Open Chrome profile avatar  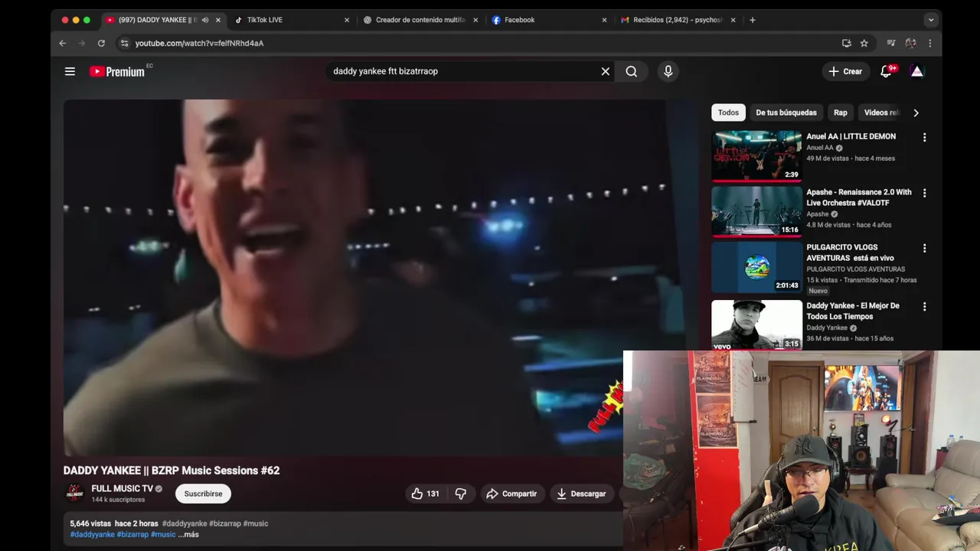click(910, 43)
